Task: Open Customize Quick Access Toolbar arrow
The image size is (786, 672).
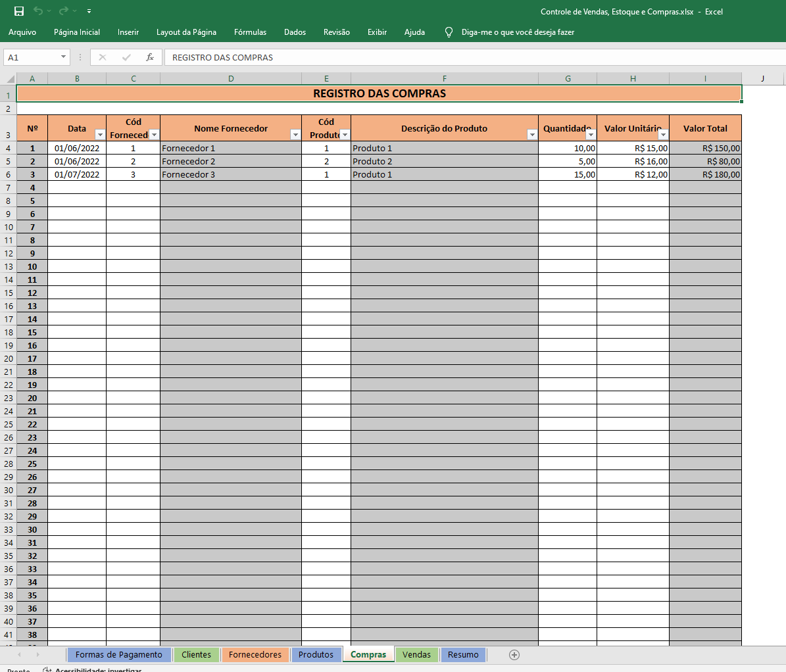Action: pos(89,11)
